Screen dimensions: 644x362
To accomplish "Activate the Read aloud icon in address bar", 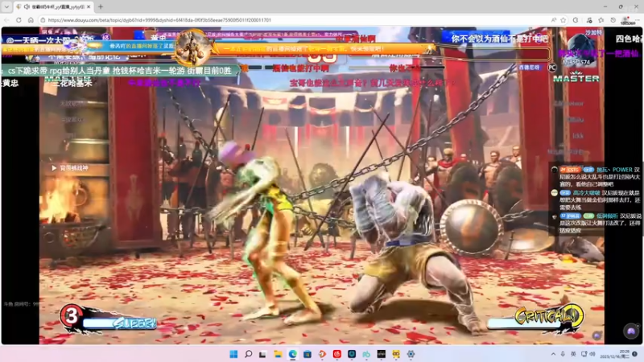I will coord(554,19).
